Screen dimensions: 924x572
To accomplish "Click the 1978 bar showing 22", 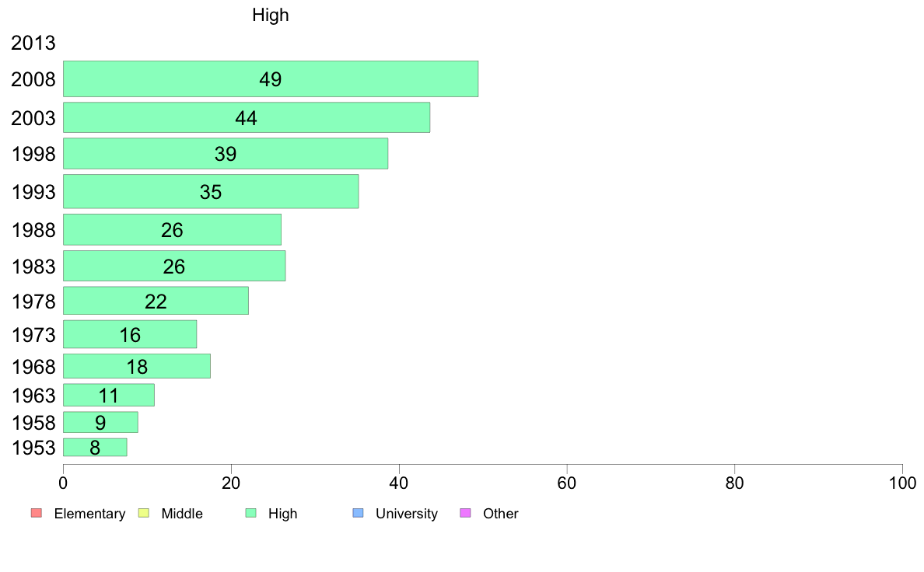I will [156, 301].
